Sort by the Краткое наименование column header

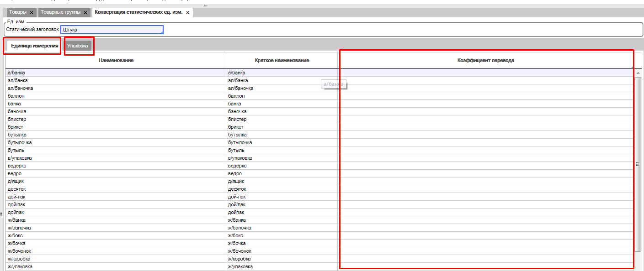(282, 61)
